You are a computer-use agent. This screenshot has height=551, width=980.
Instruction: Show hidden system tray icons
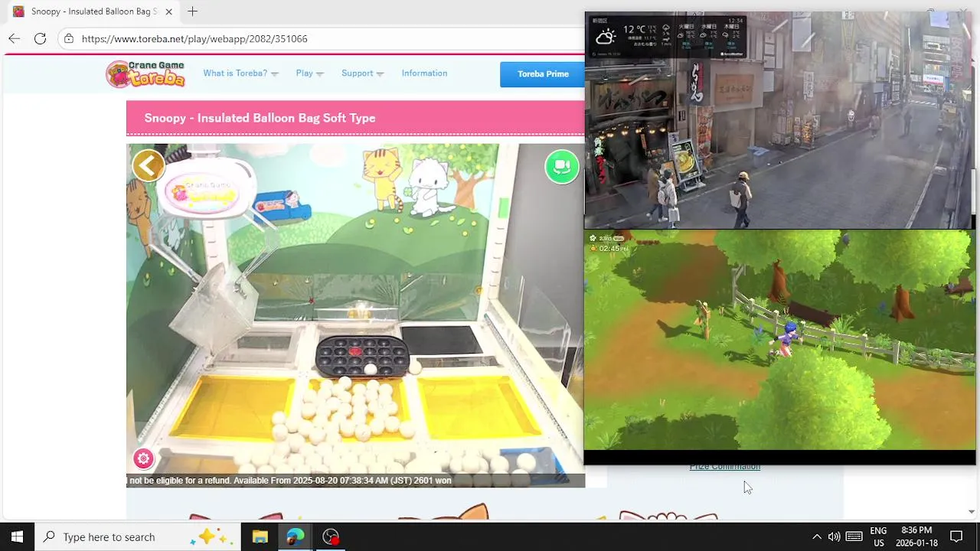tap(816, 536)
